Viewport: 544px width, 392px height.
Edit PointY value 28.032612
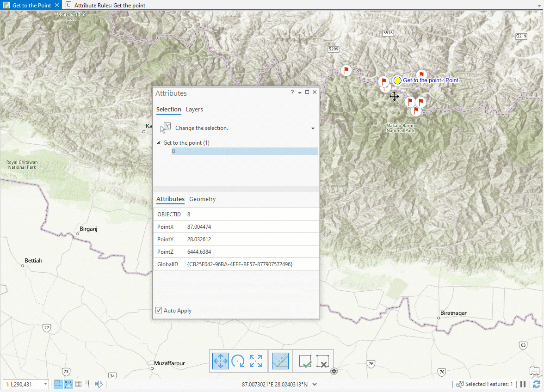point(252,239)
